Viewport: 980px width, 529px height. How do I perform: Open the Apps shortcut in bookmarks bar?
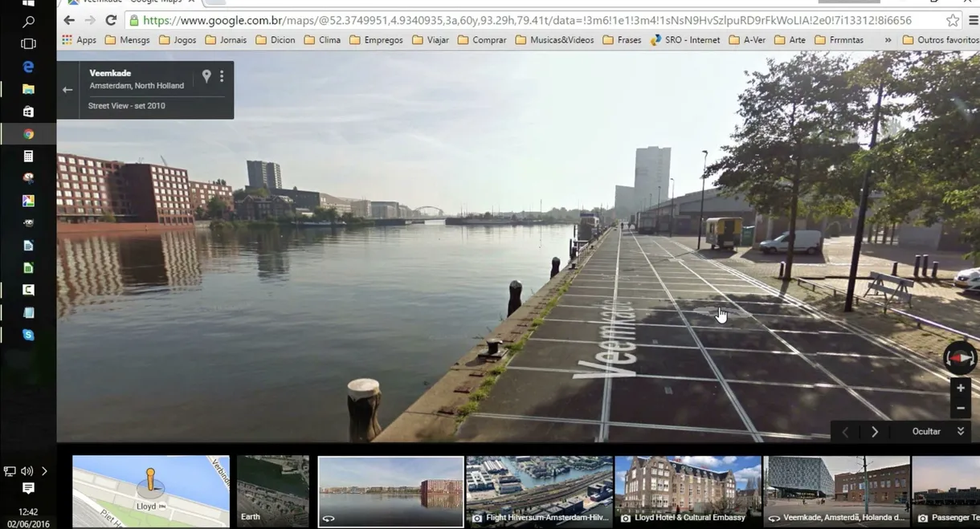(x=79, y=39)
